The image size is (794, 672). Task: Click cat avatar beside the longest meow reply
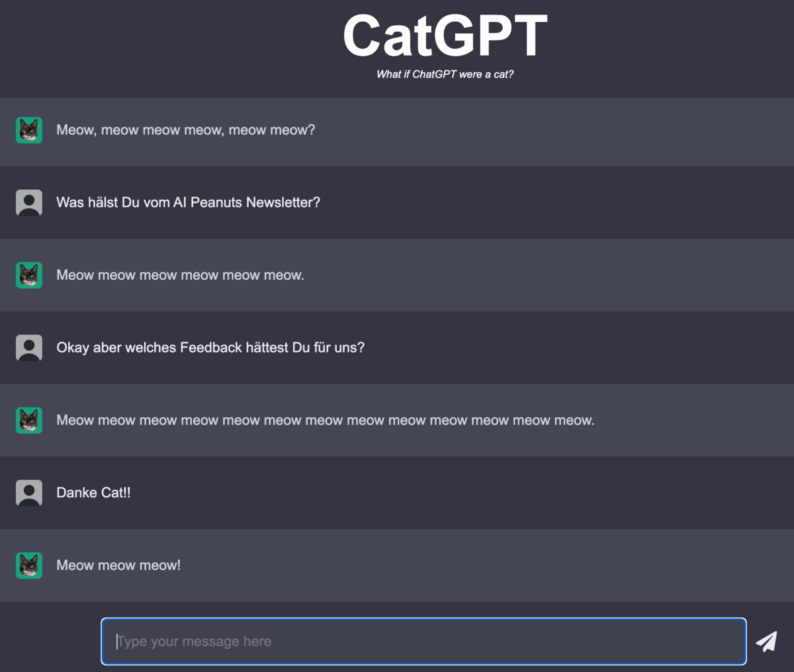[29, 421]
